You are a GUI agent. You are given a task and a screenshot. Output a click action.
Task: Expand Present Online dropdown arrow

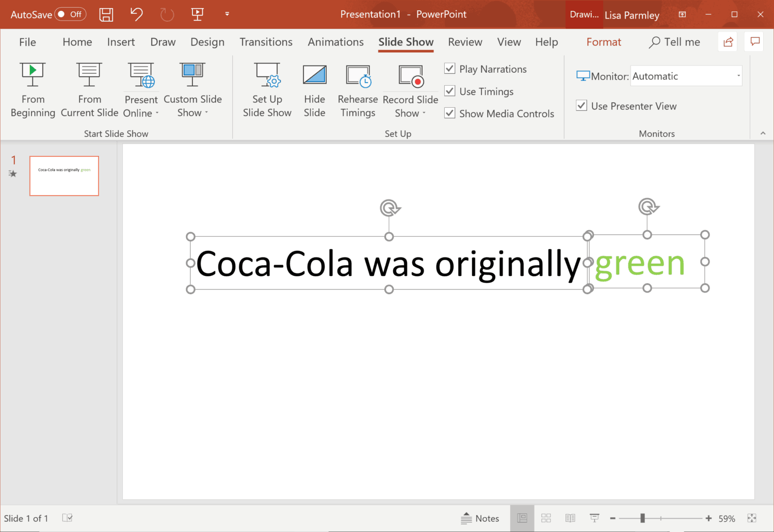pos(157,114)
